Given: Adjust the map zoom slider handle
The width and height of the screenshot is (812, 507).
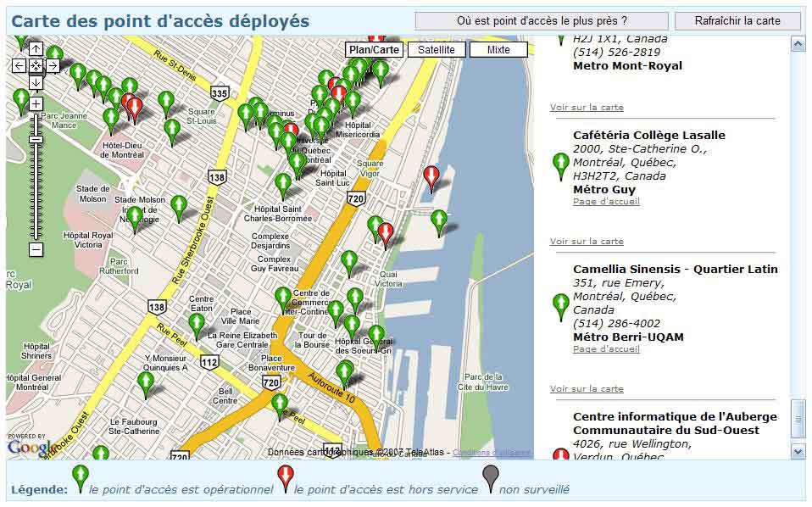Looking at the screenshot, I should (36, 139).
